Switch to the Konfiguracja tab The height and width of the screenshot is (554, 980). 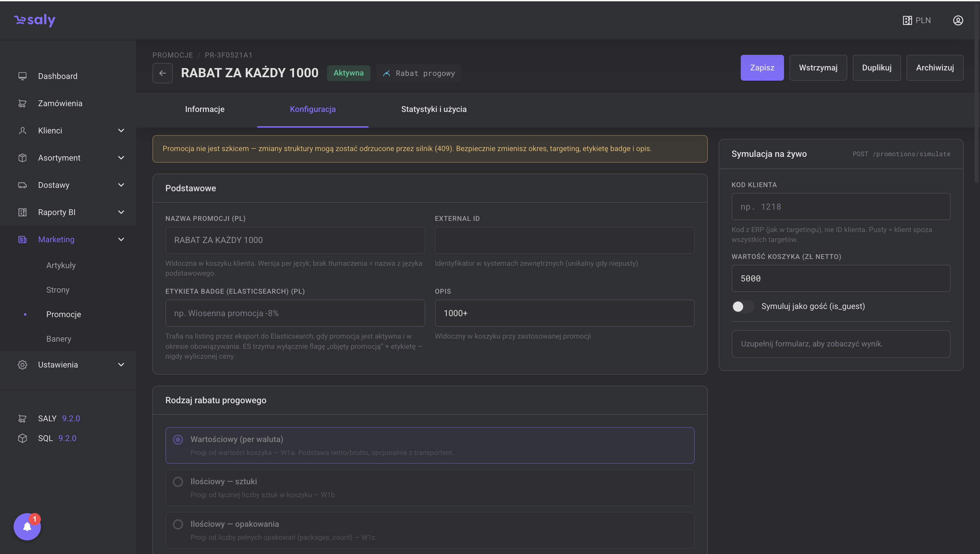tap(313, 109)
